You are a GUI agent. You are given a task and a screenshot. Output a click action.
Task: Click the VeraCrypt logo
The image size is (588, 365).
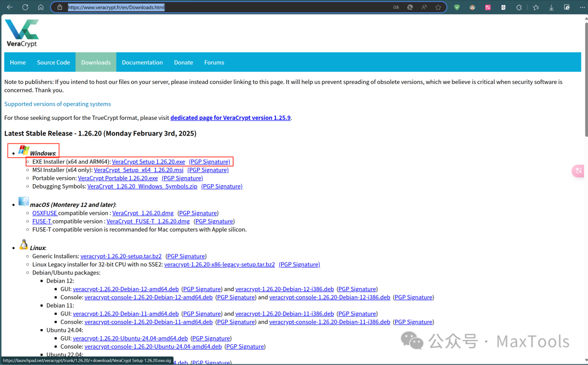22,33
